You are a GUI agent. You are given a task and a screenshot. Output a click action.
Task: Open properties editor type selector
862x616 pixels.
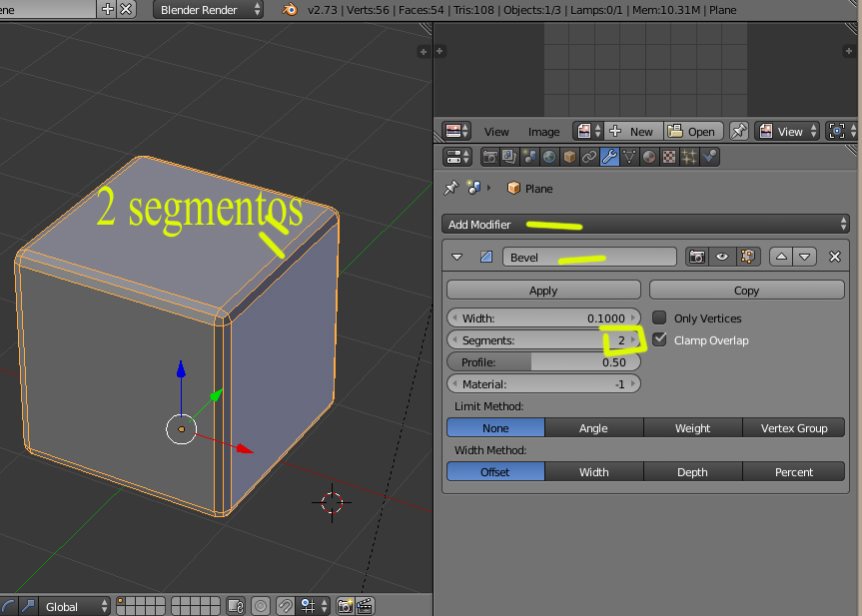click(457, 157)
